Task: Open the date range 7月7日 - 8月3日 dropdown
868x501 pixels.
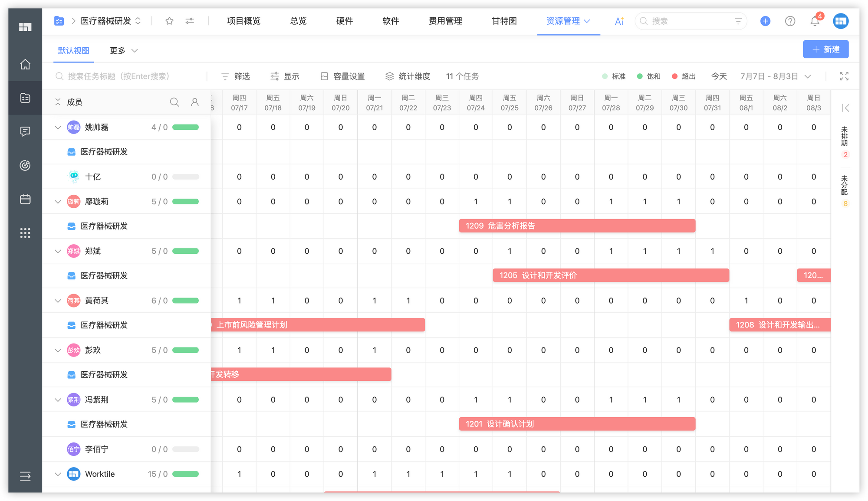Action: point(775,76)
